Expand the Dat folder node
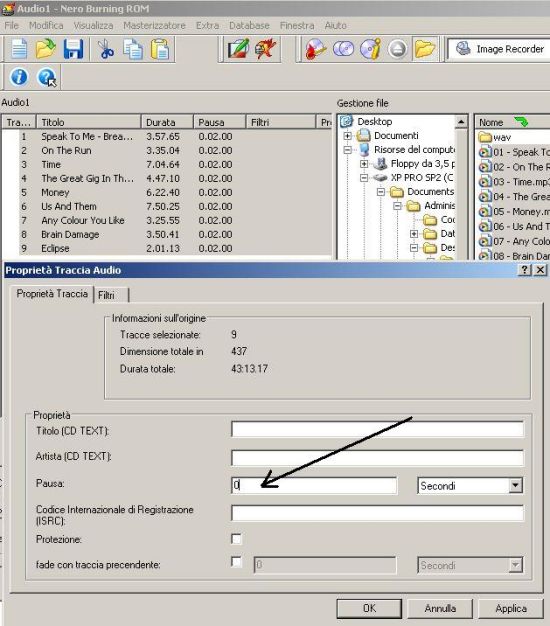 coord(414,234)
